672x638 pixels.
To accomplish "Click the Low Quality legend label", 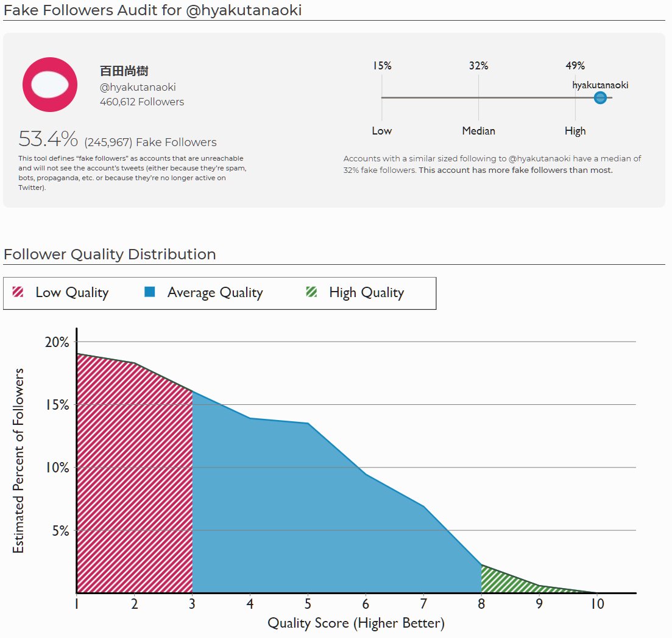I will coord(72,292).
